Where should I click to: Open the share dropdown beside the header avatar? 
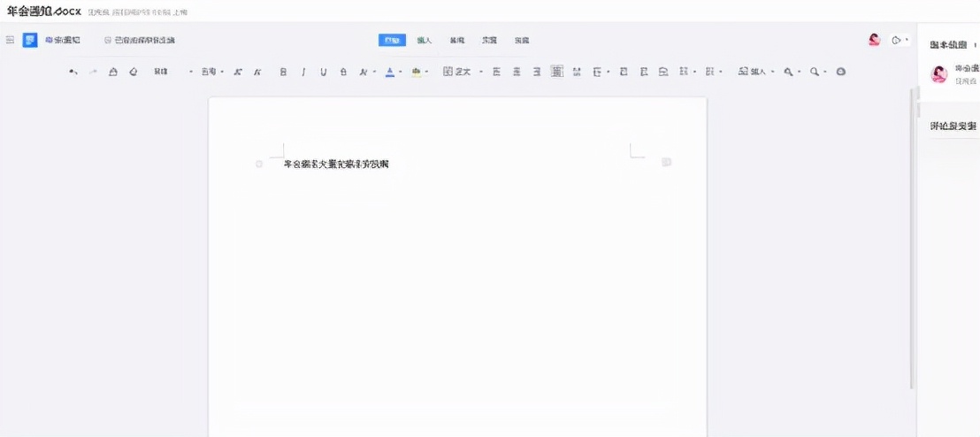tap(900, 40)
